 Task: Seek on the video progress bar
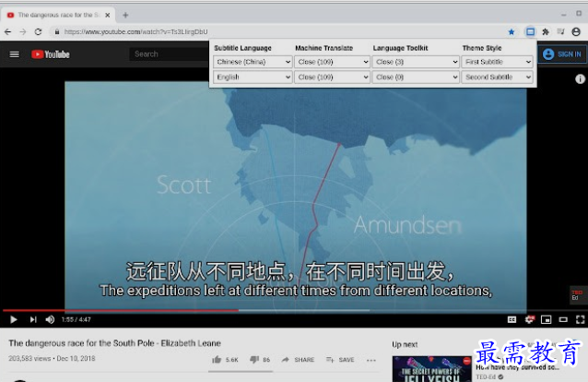coord(294,310)
